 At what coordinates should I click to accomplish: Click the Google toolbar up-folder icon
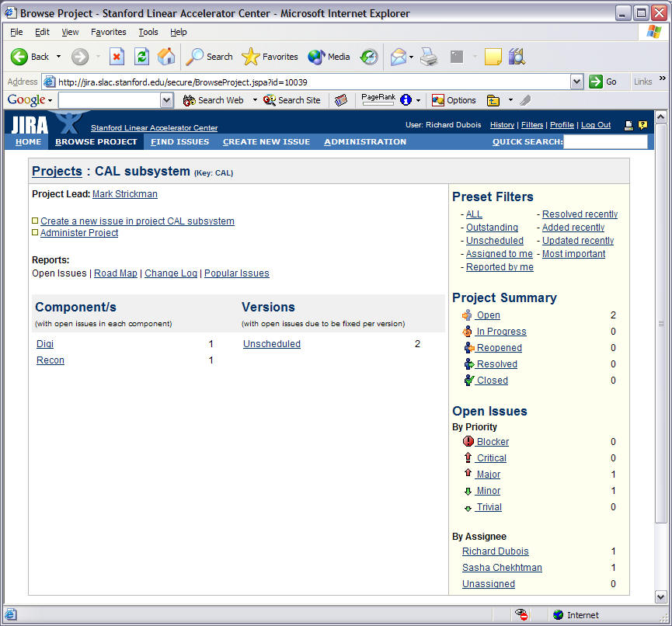coord(493,100)
